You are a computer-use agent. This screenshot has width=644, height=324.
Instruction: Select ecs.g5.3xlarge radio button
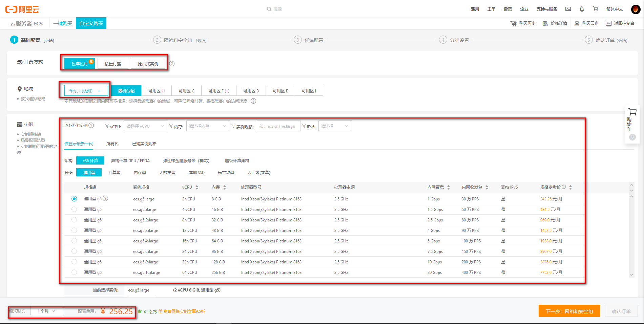tap(74, 230)
